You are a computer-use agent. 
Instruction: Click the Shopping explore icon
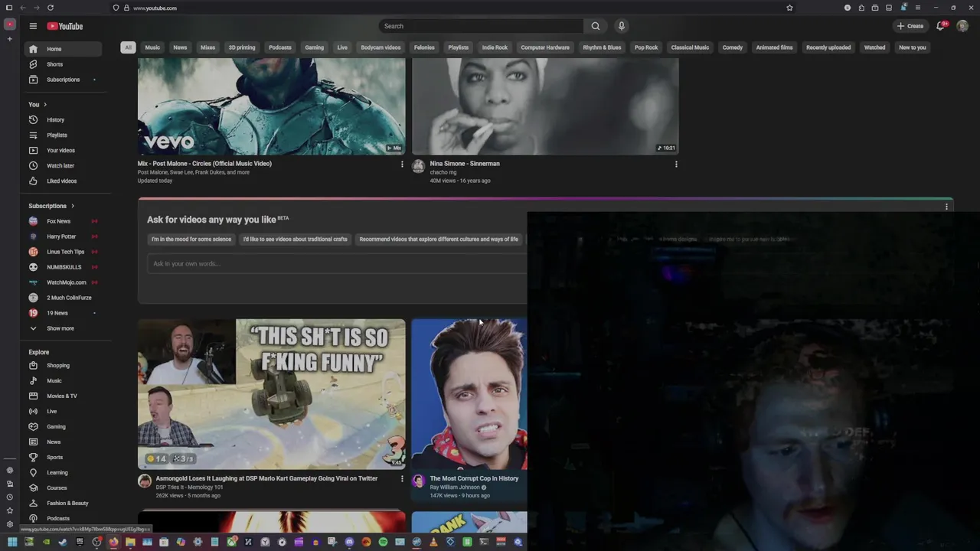(33, 366)
